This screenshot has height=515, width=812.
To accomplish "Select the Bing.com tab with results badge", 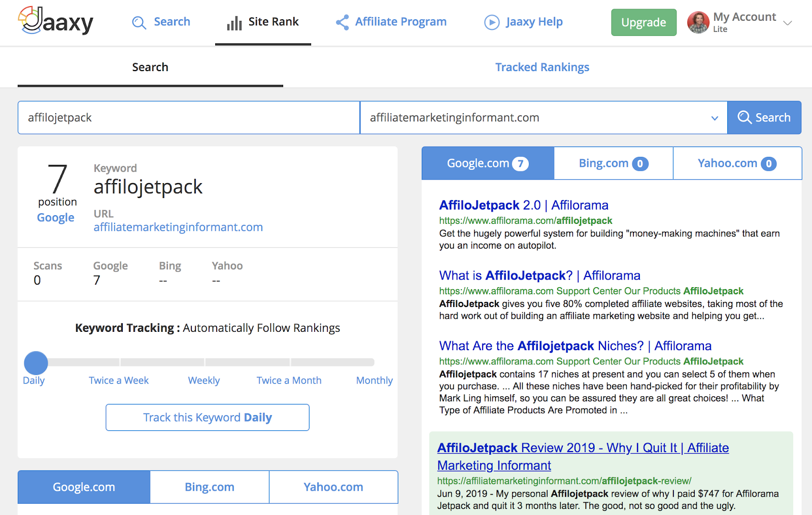I will tap(614, 163).
